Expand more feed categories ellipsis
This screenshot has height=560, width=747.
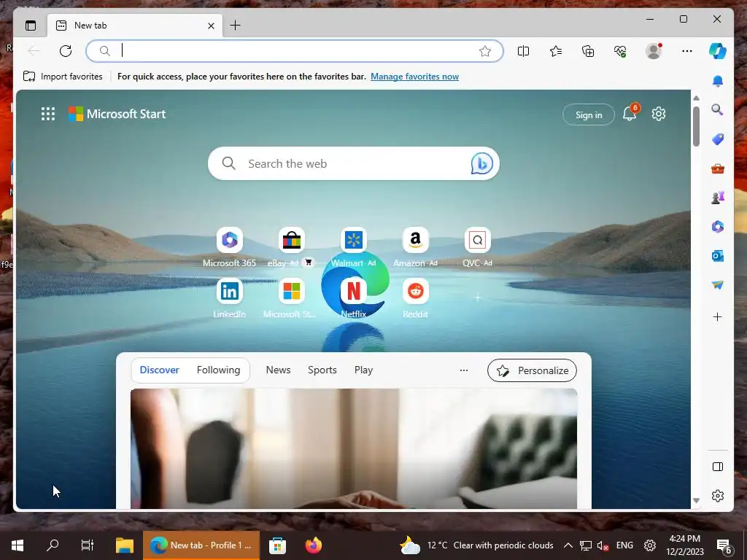463,370
